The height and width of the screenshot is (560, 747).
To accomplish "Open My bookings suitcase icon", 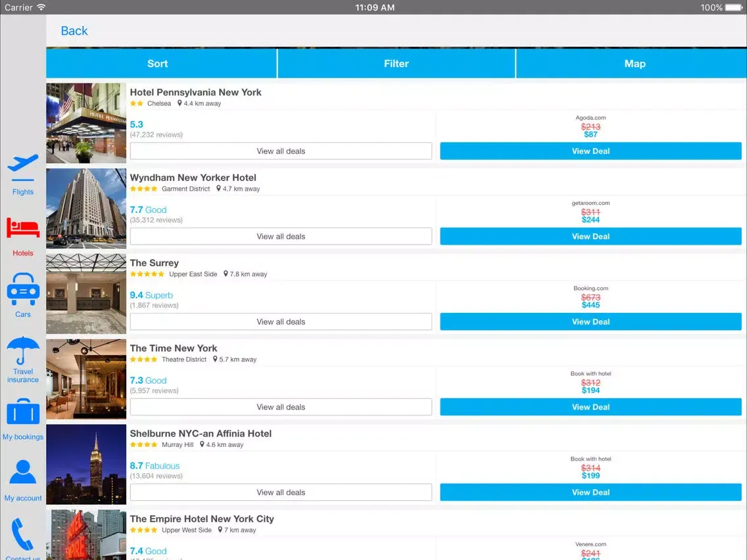I will pyautogui.click(x=23, y=411).
